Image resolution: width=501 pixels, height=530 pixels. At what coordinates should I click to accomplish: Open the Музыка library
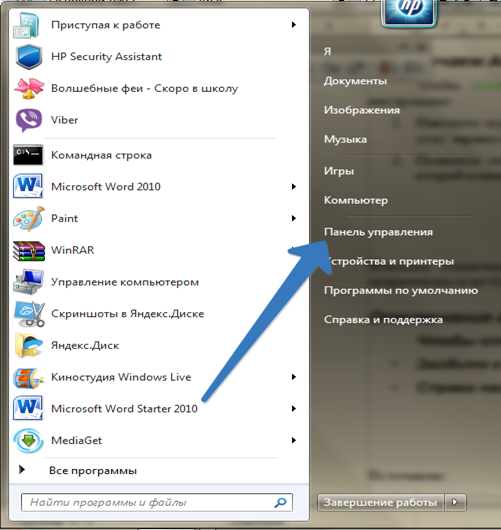(x=345, y=139)
